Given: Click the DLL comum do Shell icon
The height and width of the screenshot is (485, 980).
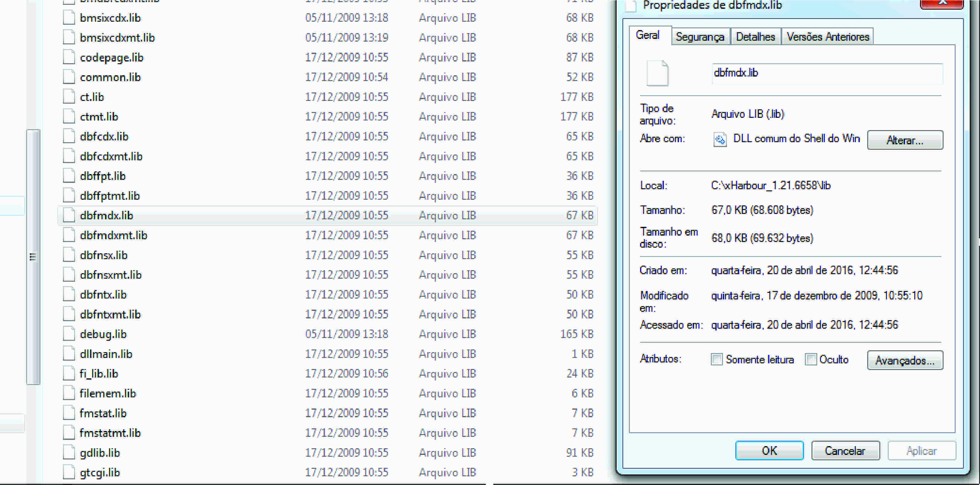Looking at the screenshot, I should pos(720,139).
